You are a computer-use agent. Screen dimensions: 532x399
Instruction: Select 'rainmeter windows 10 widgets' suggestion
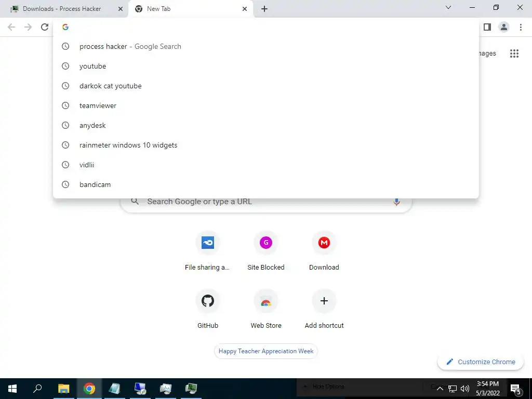[x=266, y=145]
